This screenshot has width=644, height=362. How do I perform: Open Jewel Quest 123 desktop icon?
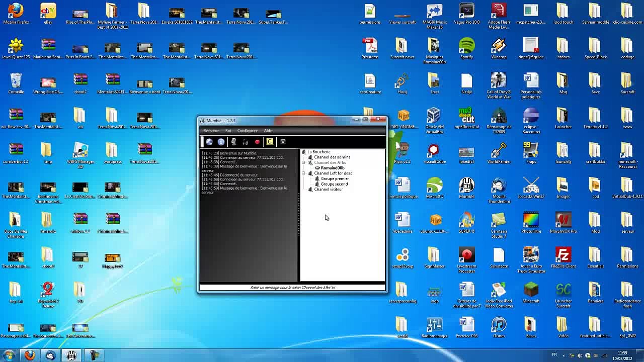click(16, 49)
